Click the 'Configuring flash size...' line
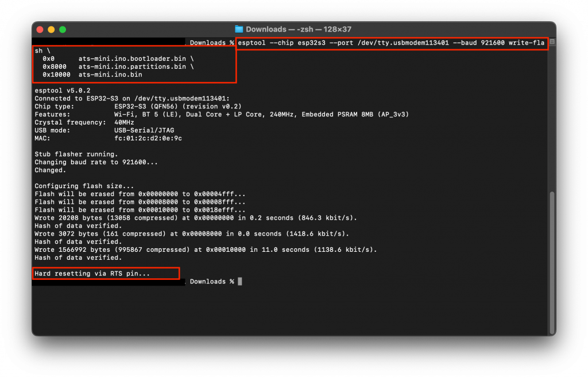 pos(84,186)
